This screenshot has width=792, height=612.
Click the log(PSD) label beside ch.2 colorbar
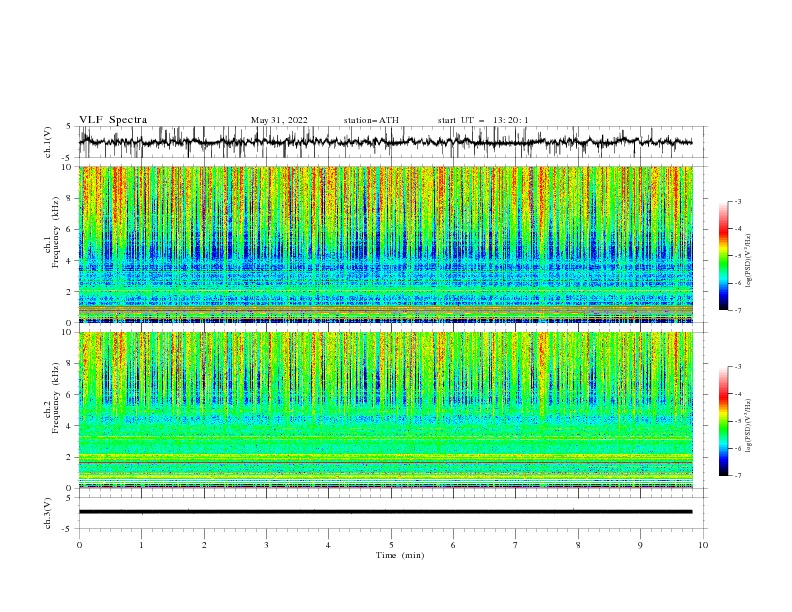(x=749, y=425)
